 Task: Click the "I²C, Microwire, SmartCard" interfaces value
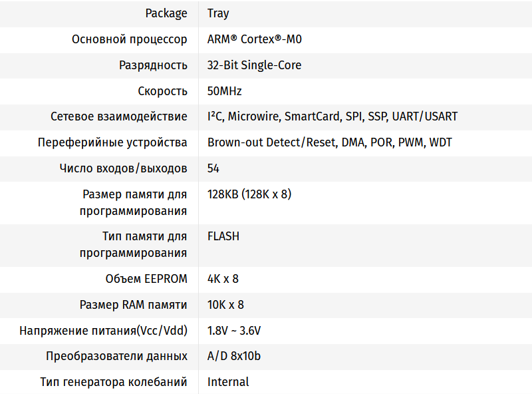click(332, 116)
